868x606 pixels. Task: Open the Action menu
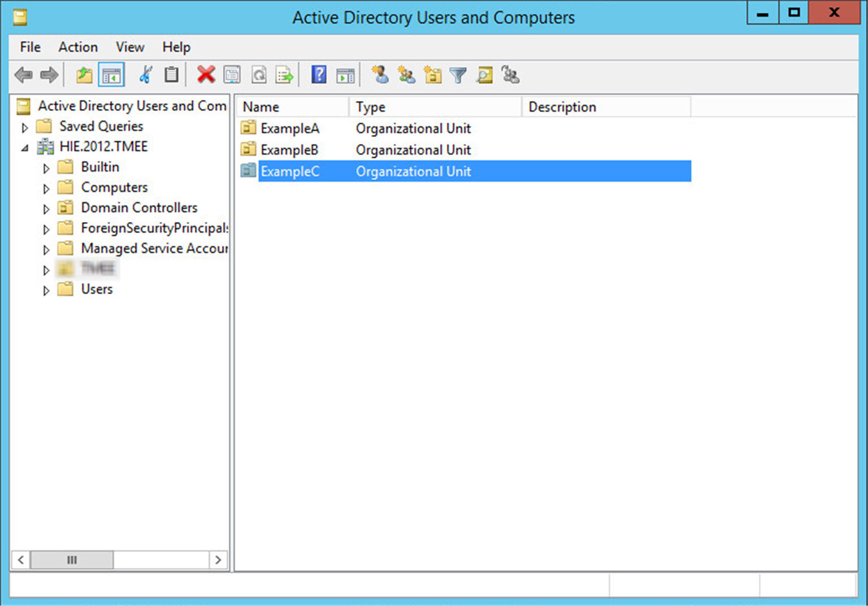(78, 47)
